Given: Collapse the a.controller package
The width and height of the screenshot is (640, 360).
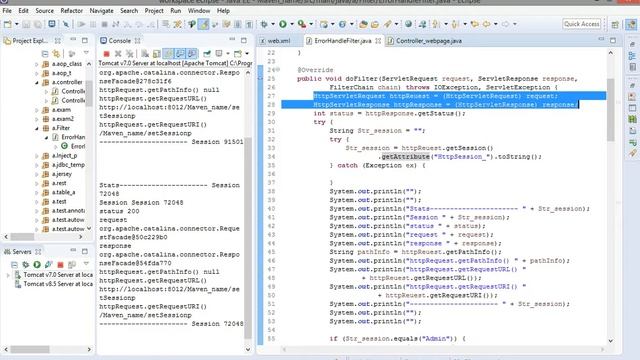Looking at the screenshot, I should 37,82.
